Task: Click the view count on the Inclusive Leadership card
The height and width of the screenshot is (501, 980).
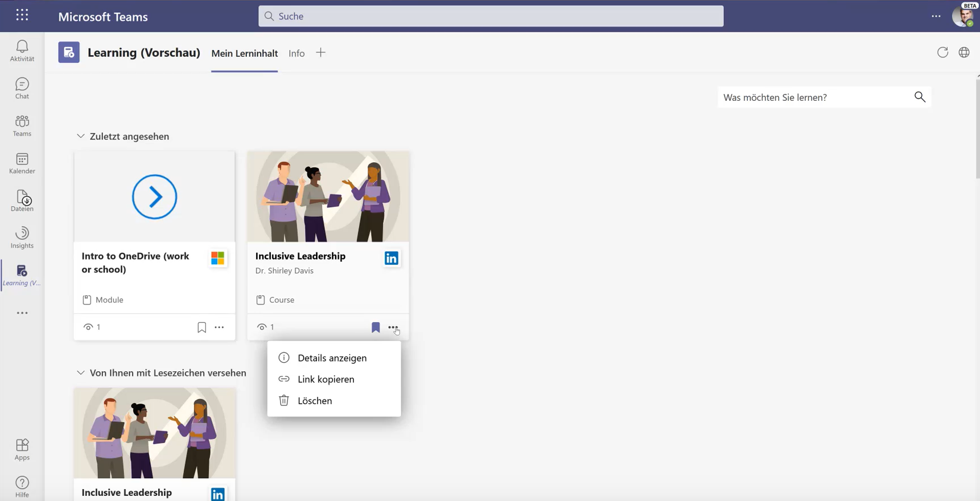Action: pos(266,327)
